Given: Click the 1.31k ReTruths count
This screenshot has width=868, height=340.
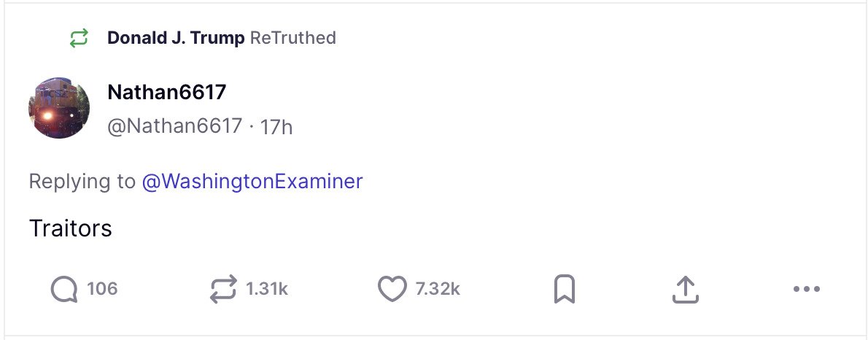Looking at the screenshot, I should point(267,289).
